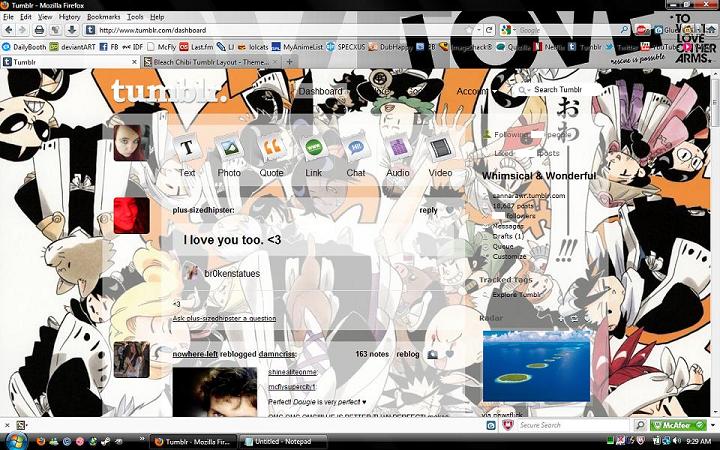Click the browser Forward arrow

[22, 30]
